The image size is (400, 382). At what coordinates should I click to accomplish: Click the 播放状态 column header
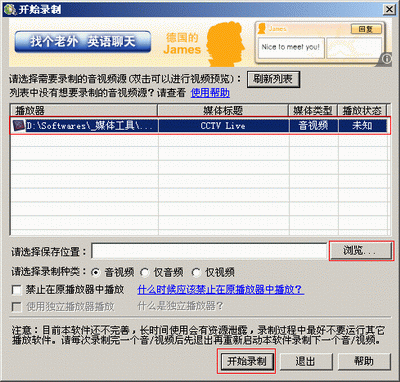coord(362,110)
